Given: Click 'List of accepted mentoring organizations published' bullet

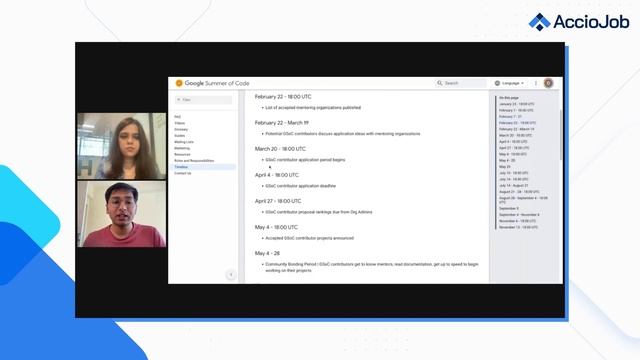Looking at the screenshot, I should coord(313,108).
